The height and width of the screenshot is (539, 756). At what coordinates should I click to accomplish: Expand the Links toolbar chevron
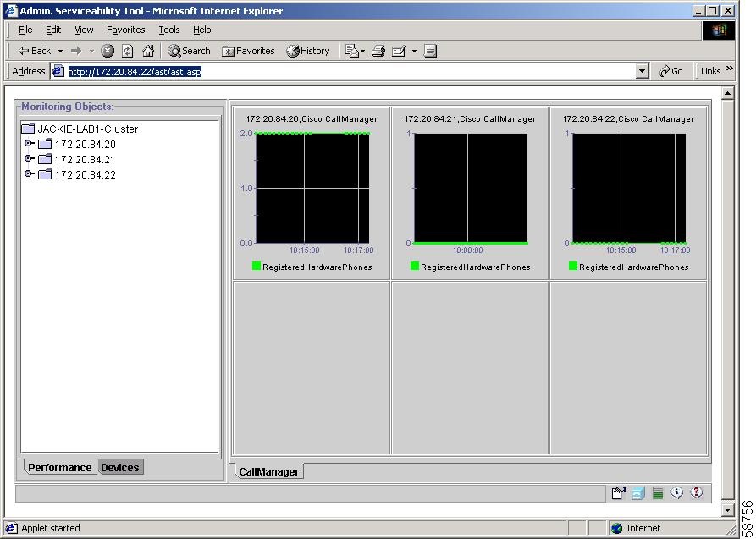pos(729,69)
